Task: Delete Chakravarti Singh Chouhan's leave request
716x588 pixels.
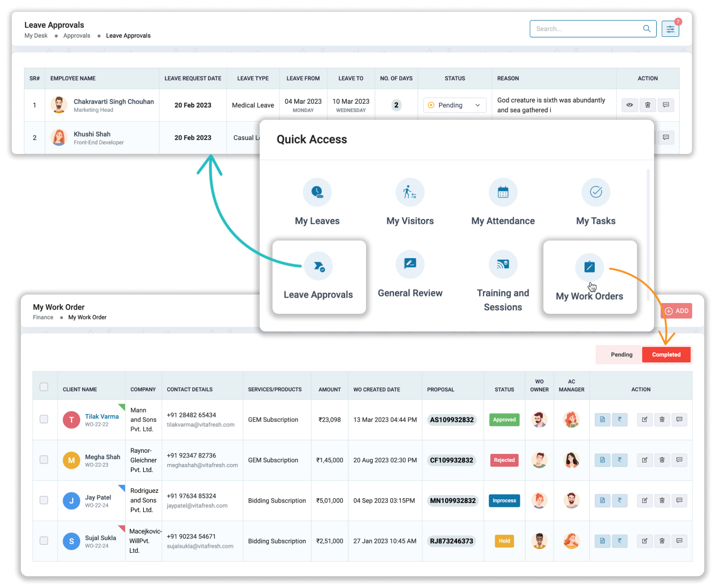Action: (x=648, y=105)
